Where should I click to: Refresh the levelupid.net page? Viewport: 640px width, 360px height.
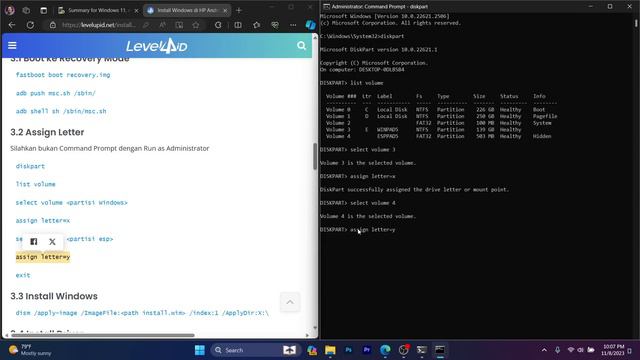pos(30,25)
